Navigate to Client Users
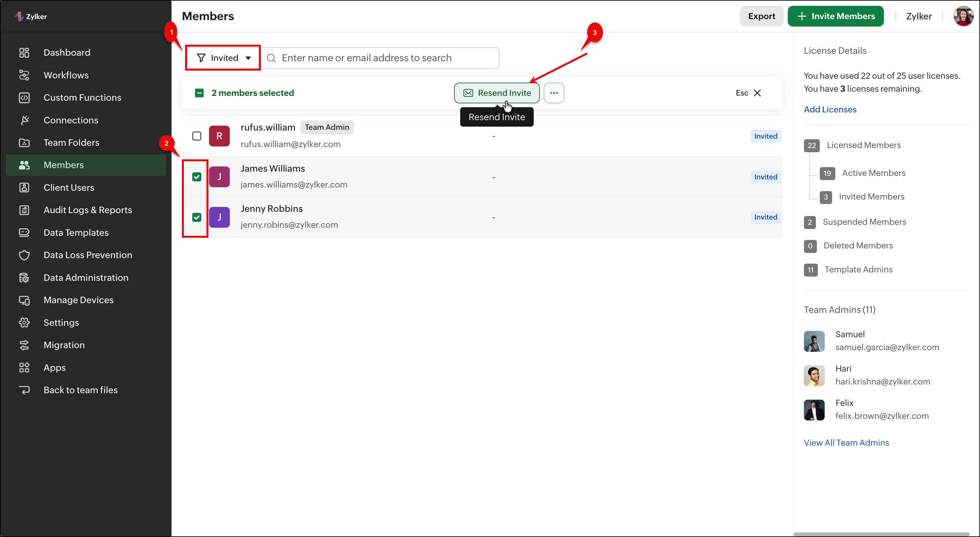 coord(86,188)
